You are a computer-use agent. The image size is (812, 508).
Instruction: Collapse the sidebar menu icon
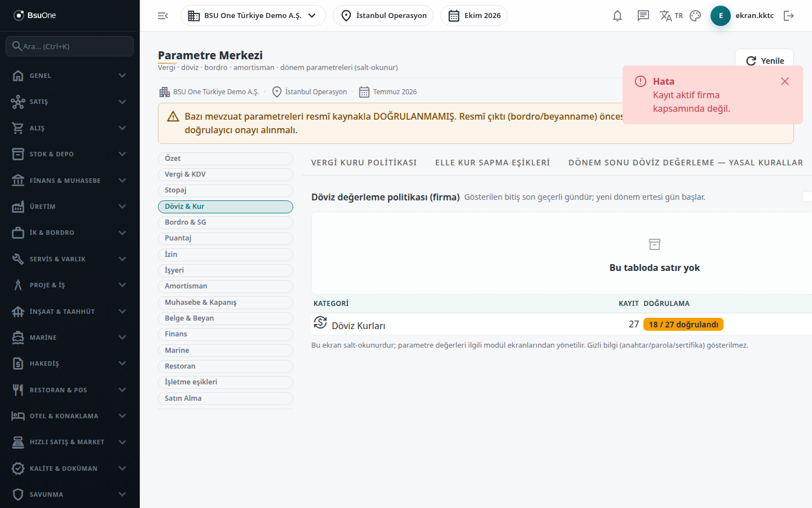tap(163, 16)
